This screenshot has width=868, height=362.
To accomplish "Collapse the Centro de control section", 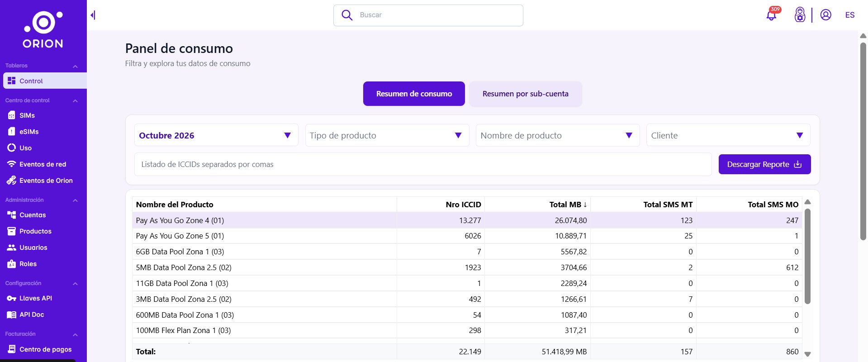I will [x=75, y=101].
